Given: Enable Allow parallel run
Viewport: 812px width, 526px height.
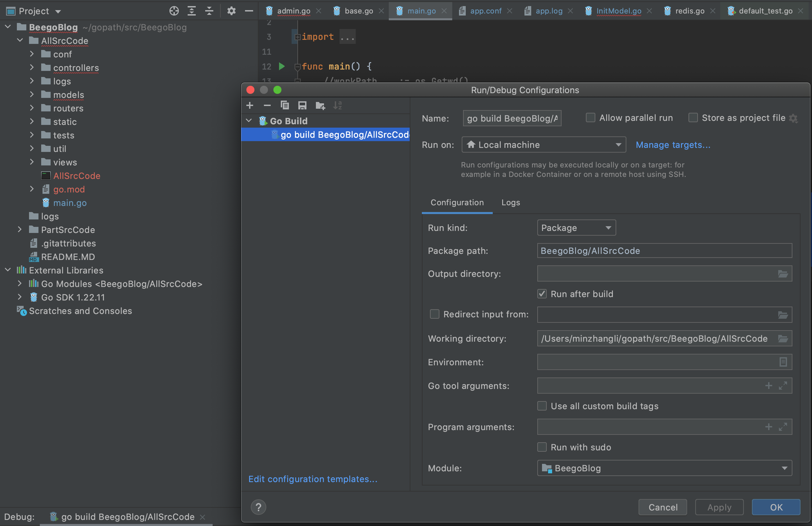Looking at the screenshot, I should 590,118.
